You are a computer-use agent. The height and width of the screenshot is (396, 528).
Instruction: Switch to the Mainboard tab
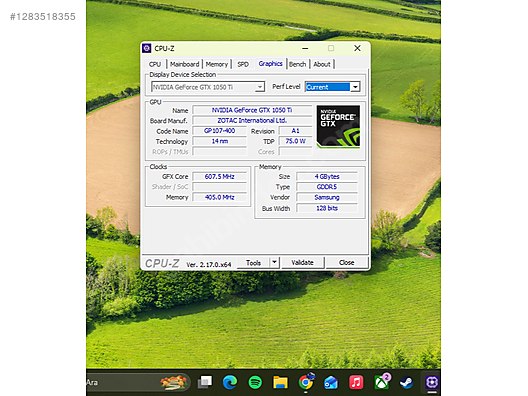(185, 64)
